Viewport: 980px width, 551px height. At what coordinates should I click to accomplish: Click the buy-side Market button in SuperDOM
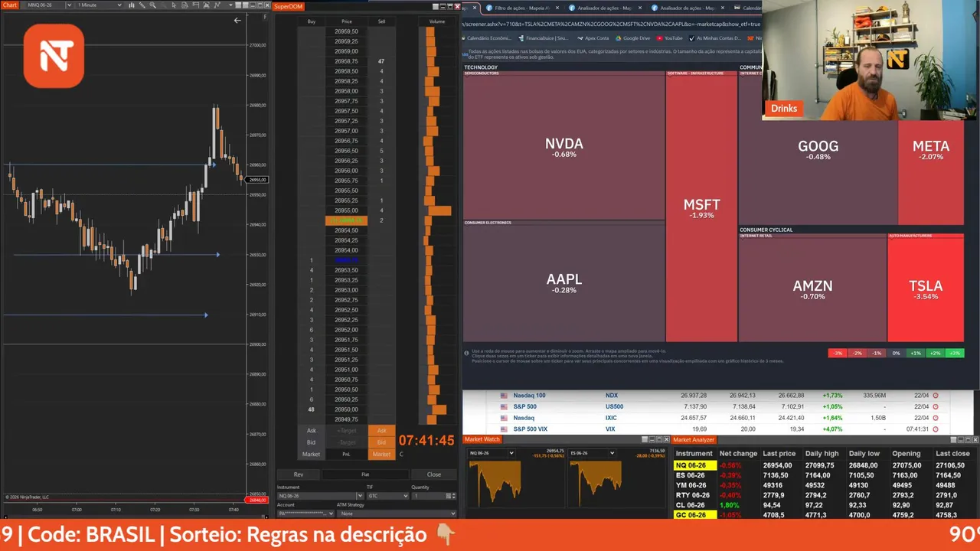(311, 454)
